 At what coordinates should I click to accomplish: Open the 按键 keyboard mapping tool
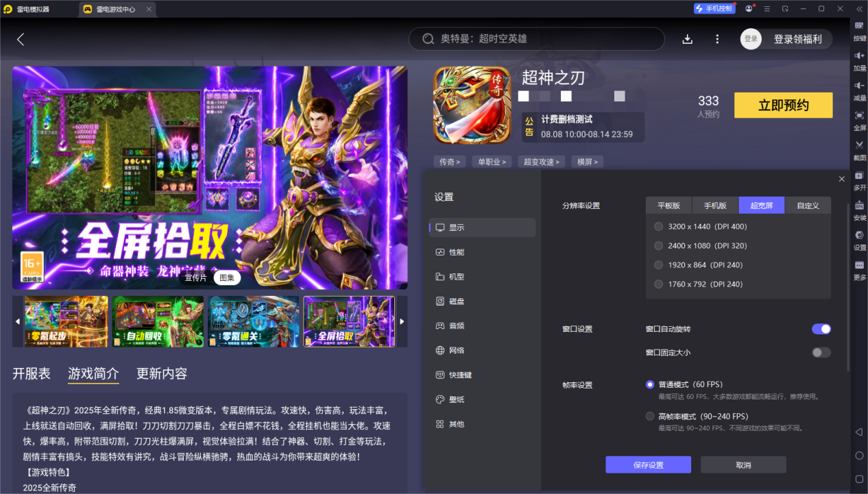859,30
